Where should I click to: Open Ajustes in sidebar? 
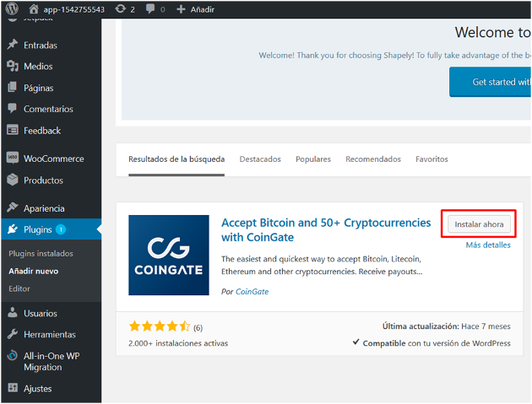pyautogui.click(x=38, y=389)
